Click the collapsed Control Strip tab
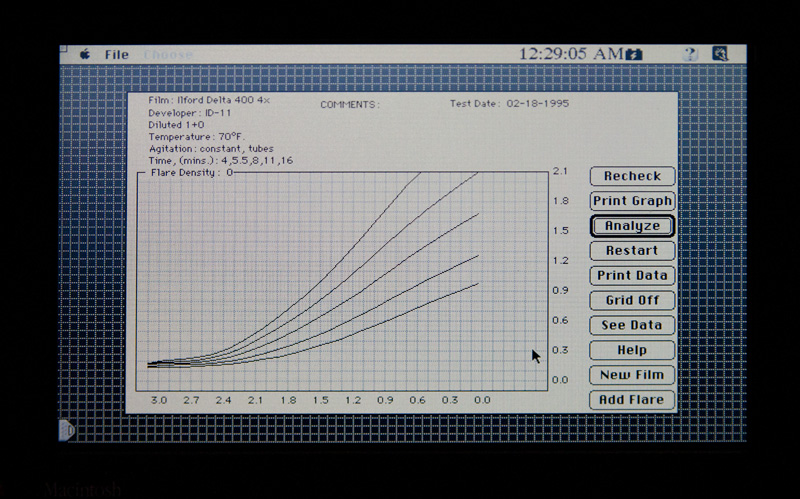 tap(67, 429)
